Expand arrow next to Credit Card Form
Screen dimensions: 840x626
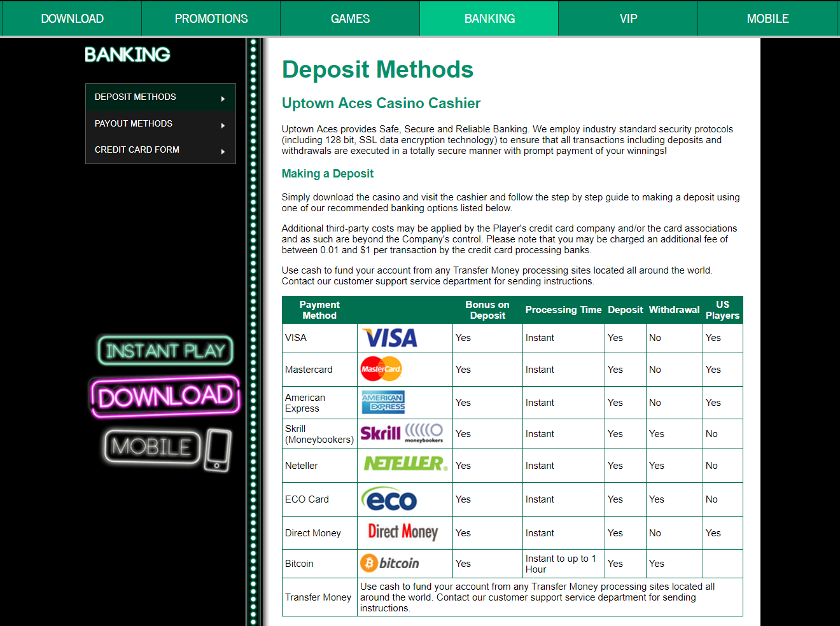point(223,151)
